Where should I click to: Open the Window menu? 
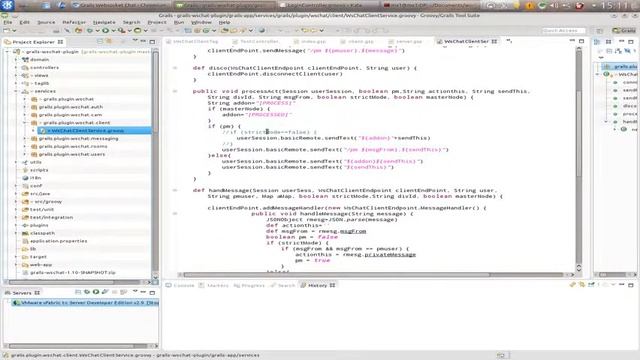201,22
